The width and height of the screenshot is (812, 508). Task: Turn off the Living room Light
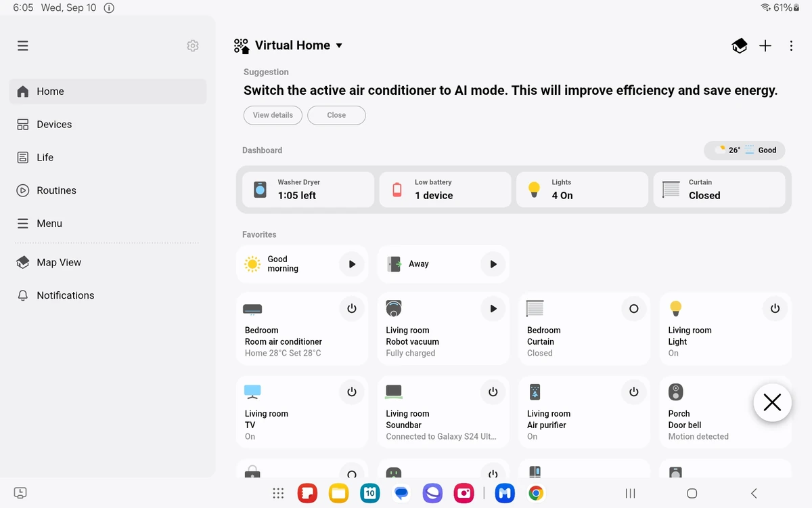coord(775,308)
